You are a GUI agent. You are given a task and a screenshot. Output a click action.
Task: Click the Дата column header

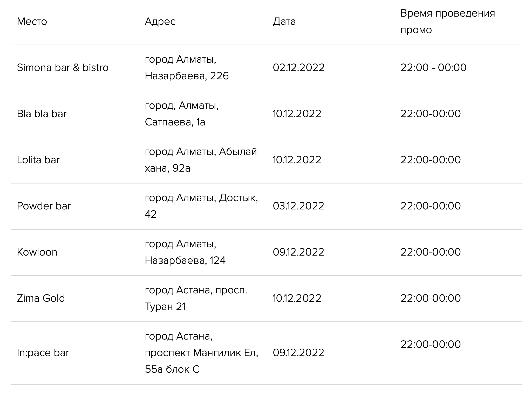click(284, 22)
